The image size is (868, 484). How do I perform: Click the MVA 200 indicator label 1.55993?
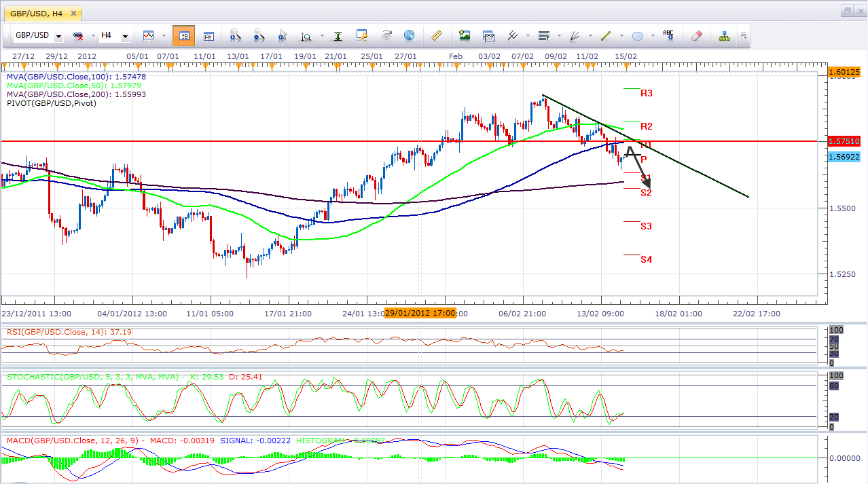coord(76,94)
